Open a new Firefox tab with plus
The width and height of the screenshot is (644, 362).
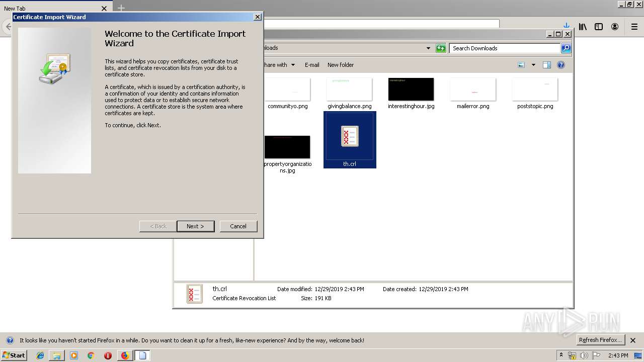coord(121,8)
